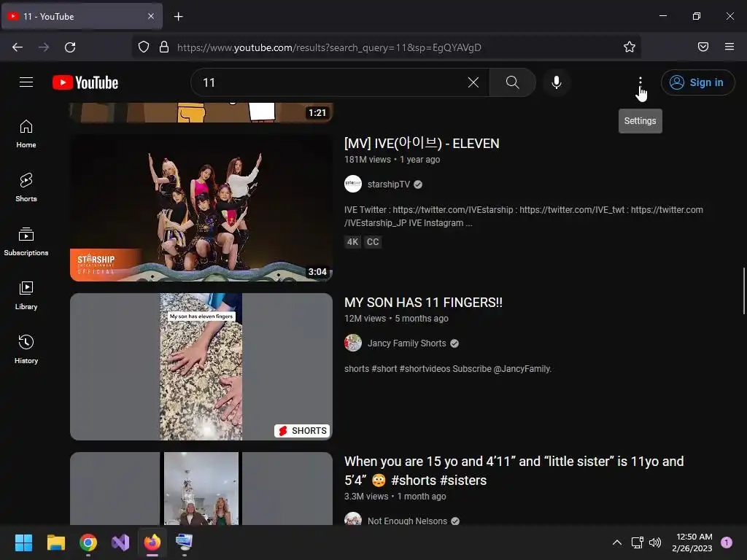Clear the search box with the X
747x560 pixels.
tap(473, 82)
